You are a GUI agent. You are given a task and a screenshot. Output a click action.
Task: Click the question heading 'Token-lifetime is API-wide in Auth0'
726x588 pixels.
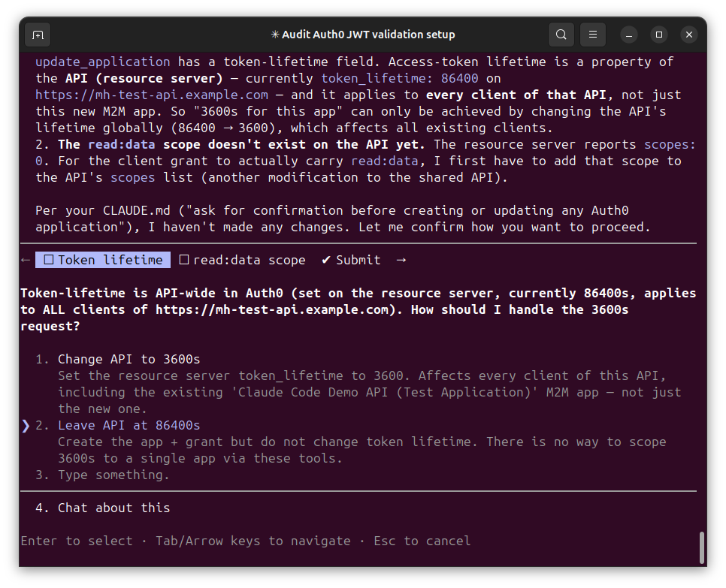point(152,294)
